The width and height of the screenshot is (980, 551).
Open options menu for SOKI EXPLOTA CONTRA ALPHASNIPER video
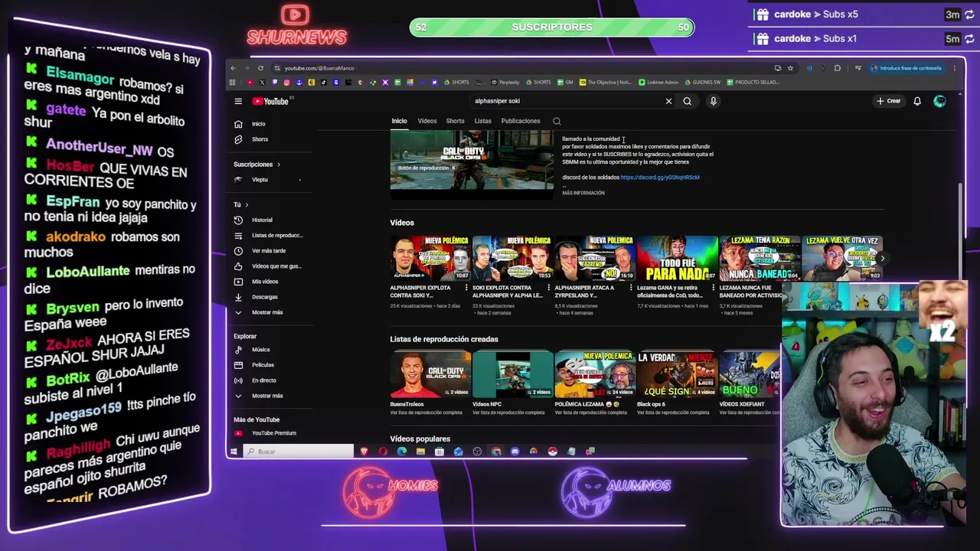pyautogui.click(x=548, y=288)
